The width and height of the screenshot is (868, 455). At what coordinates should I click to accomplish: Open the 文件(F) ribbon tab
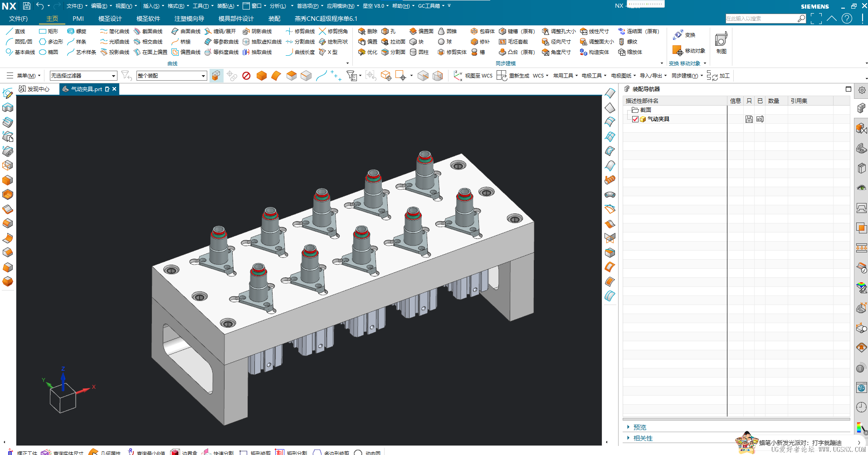pos(19,19)
